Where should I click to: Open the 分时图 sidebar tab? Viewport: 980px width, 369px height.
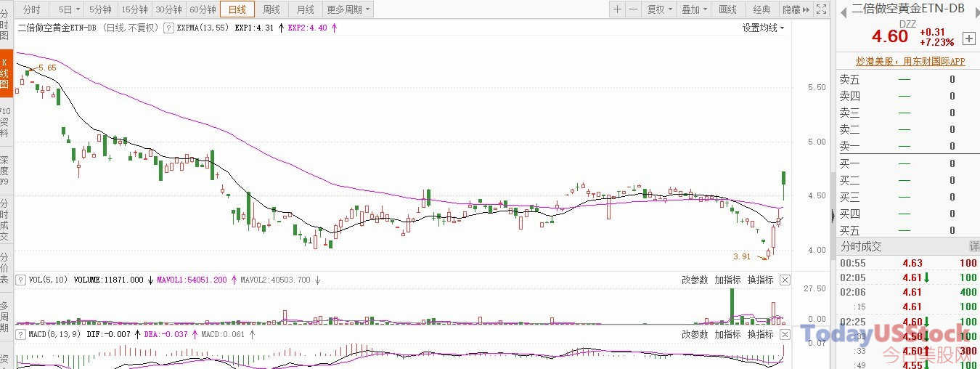point(6,25)
